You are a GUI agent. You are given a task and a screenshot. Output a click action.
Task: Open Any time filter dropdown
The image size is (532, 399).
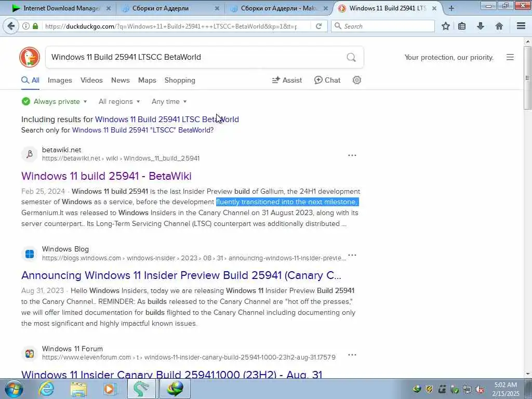coord(169,101)
